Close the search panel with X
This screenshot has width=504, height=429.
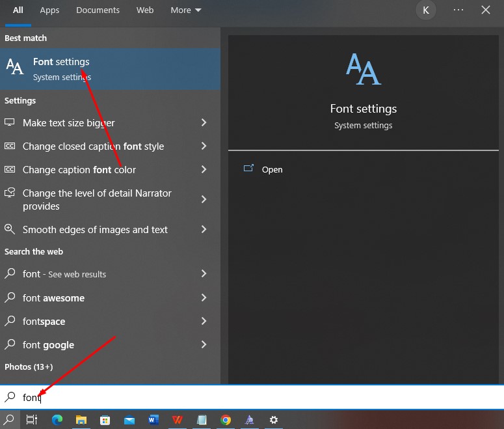(x=485, y=10)
